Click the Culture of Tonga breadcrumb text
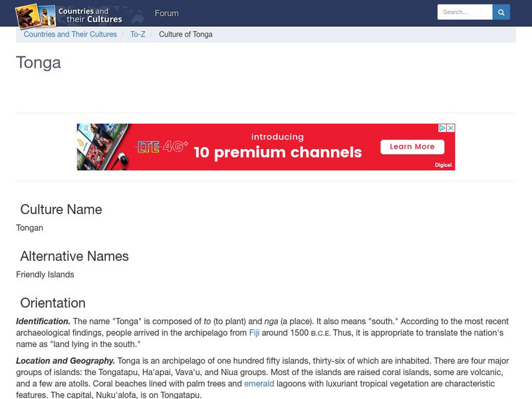The height and width of the screenshot is (399, 532). pyautogui.click(x=186, y=35)
